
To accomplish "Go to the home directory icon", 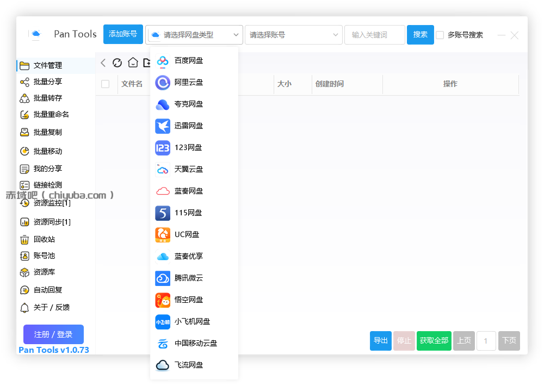I will (133, 63).
